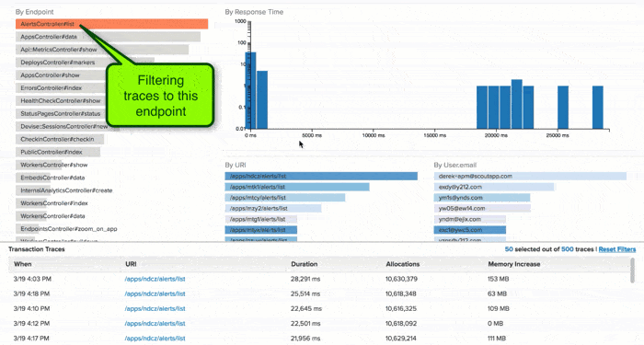This screenshot has height=345, width=644.
Task: Filter by HealthCheckController#show endpoint
Action: 61,100
